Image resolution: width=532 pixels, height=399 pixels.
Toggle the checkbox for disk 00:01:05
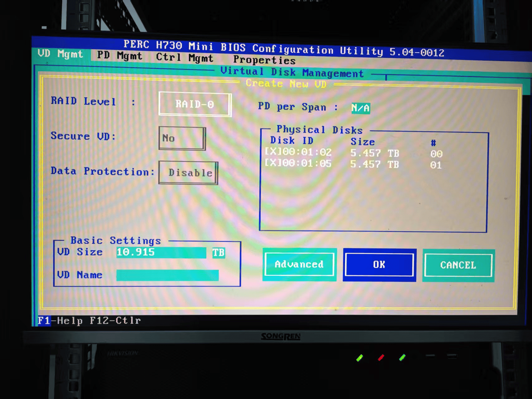[273, 163]
